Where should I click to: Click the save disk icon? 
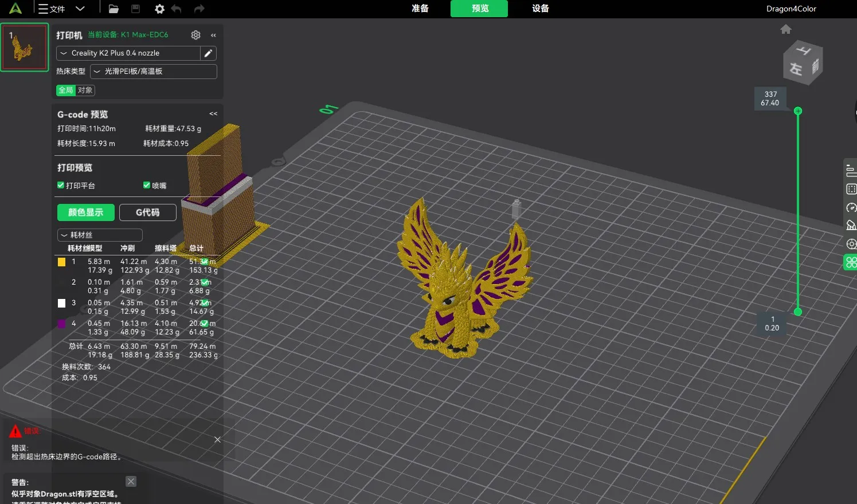point(136,9)
